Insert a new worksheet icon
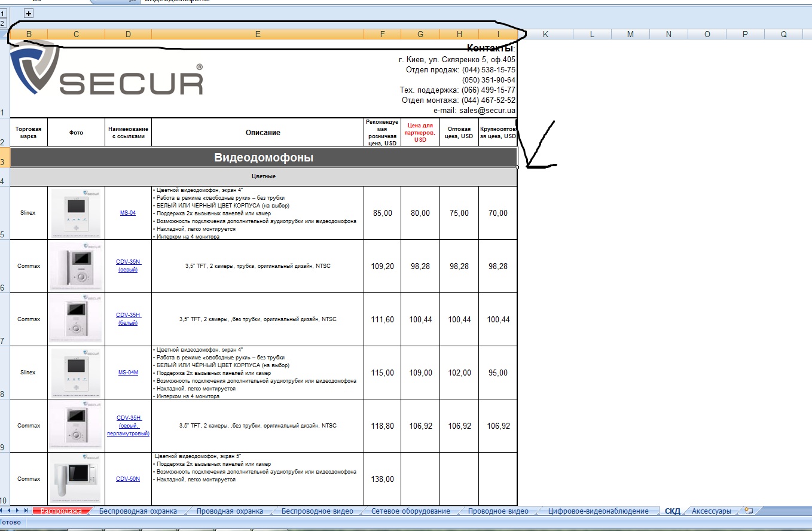This screenshot has width=812, height=531. (x=748, y=511)
